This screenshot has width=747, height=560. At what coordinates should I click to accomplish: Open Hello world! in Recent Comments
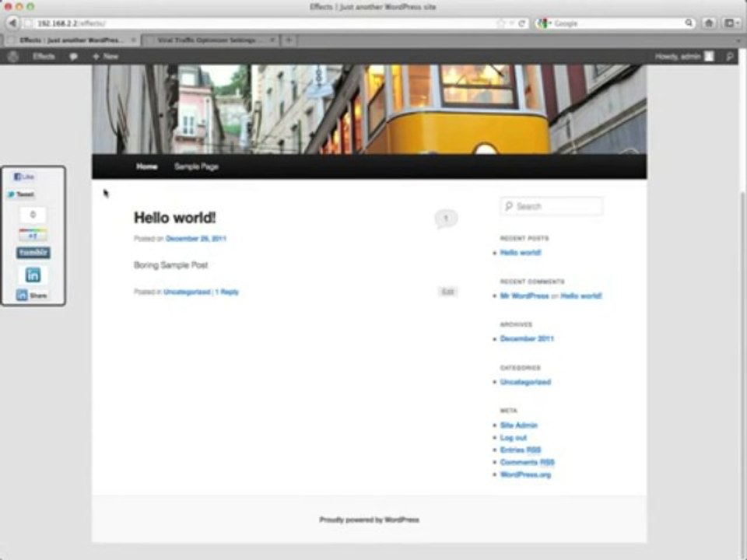(581, 296)
